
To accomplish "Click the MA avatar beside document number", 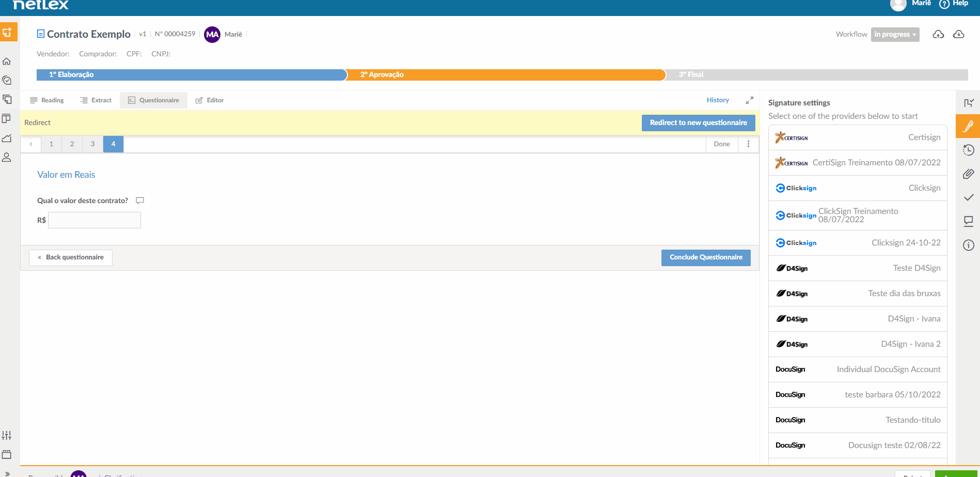I will pos(212,35).
